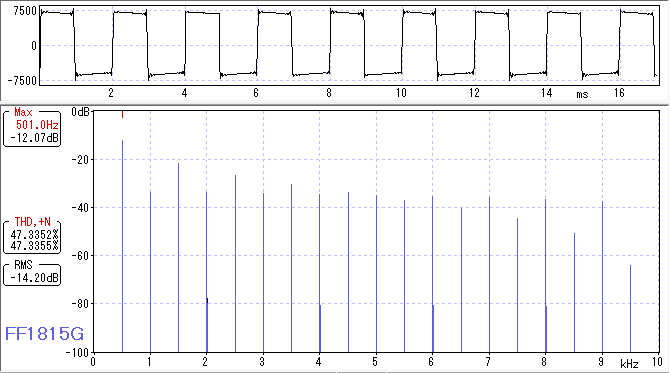Image resolution: width=670 pixels, height=373 pixels.
Task: Click the 8.5 kHz harmonic line
Action: 574,293
